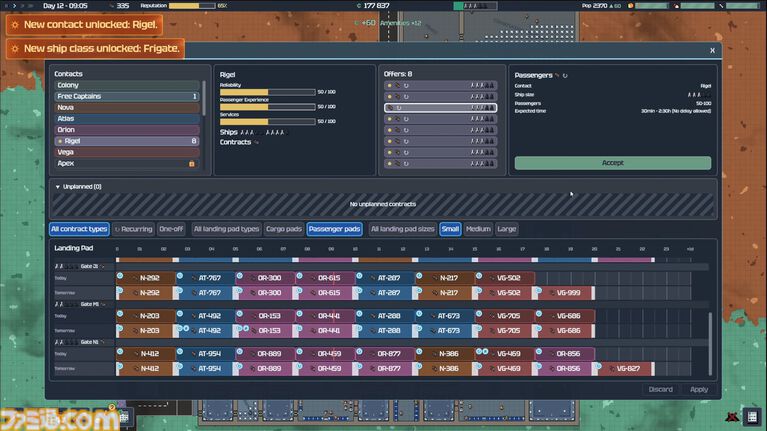Image resolution: width=767 pixels, height=431 pixels.
Task: Click the Contacts list scrollbar
Action: click(203, 99)
